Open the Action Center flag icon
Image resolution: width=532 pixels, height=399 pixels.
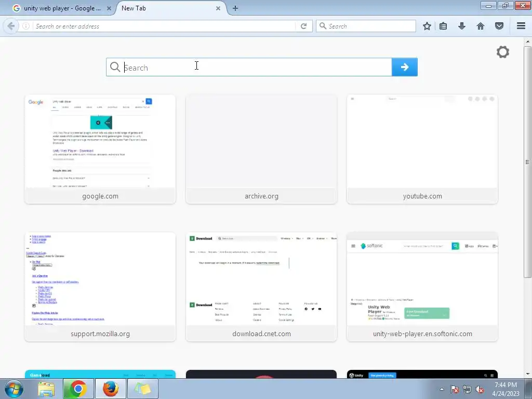click(454, 389)
